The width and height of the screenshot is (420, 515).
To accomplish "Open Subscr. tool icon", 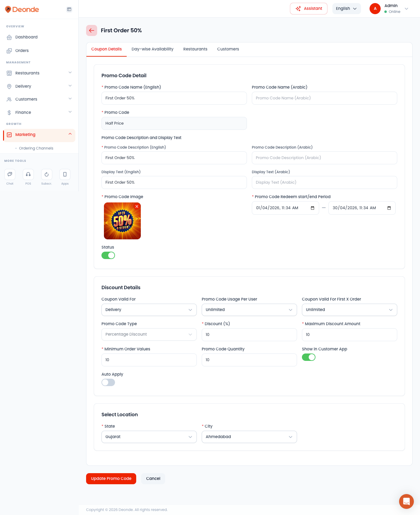I will 47,174.
